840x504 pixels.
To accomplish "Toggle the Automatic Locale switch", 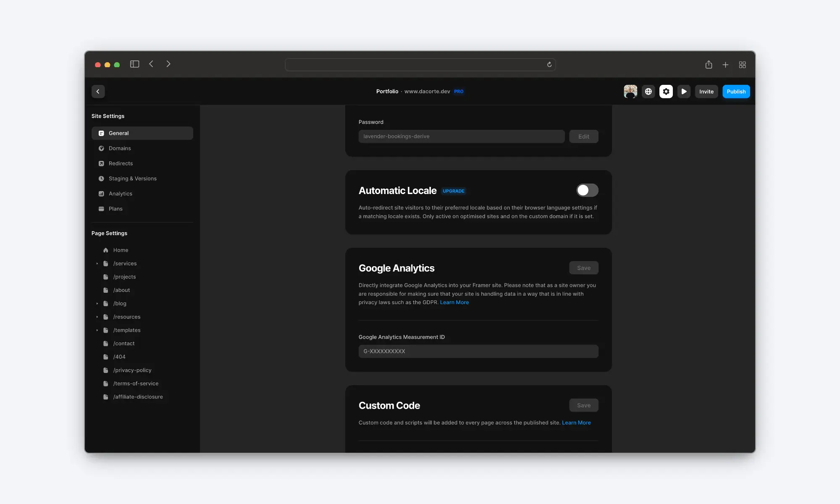I will pos(586,190).
